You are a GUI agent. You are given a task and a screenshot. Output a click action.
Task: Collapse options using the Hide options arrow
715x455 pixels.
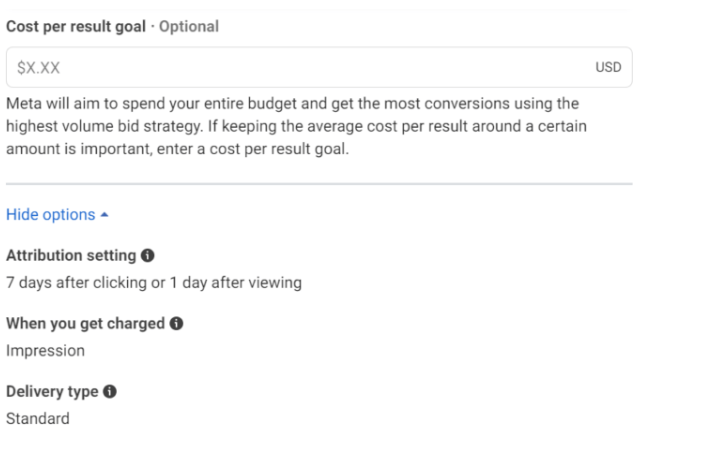pos(105,215)
